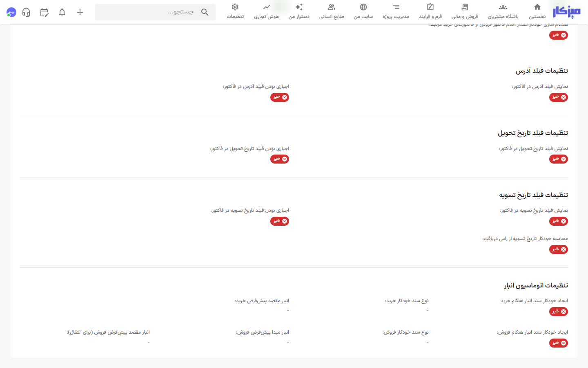This screenshot has width=588, height=368.
Task: Open the notifications bell
Action: click(x=62, y=12)
